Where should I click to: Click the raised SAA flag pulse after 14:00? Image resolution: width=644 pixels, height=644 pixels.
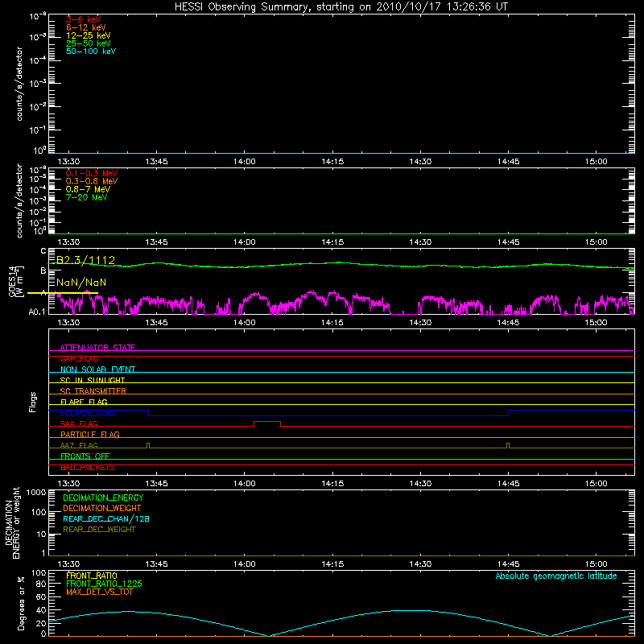(x=267, y=422)
